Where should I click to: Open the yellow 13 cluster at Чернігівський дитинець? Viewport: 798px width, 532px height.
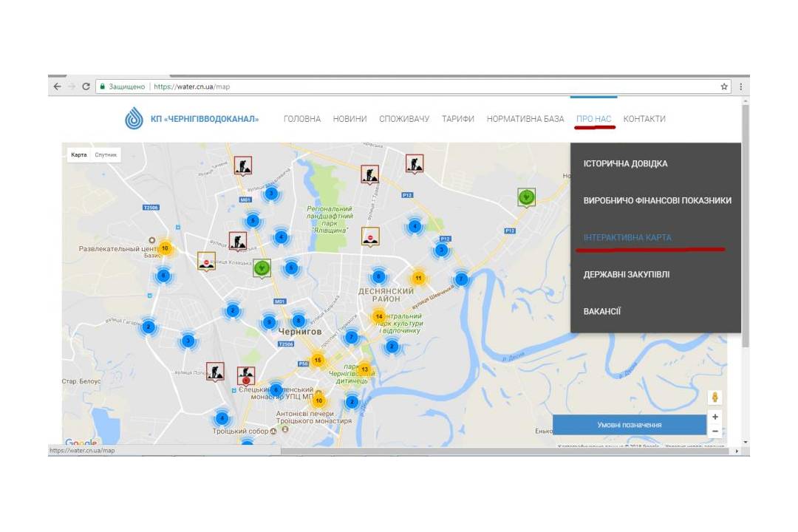(x=364, y=369)
